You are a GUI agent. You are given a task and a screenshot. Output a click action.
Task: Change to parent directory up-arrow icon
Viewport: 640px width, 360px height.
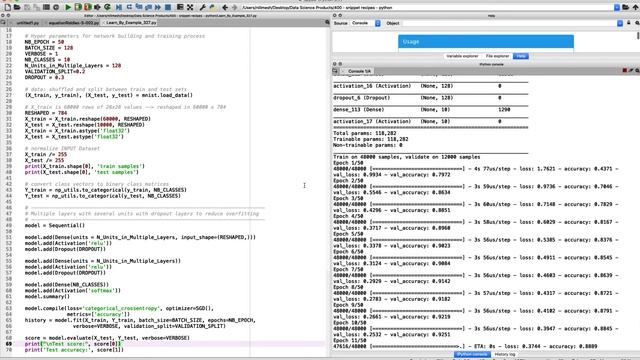(x=635, y=7)
